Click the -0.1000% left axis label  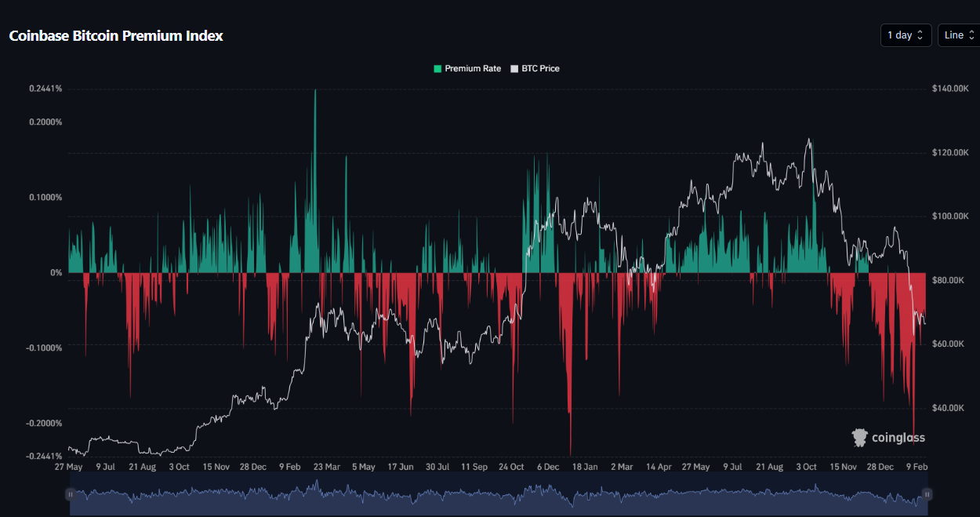click(44, 348)
